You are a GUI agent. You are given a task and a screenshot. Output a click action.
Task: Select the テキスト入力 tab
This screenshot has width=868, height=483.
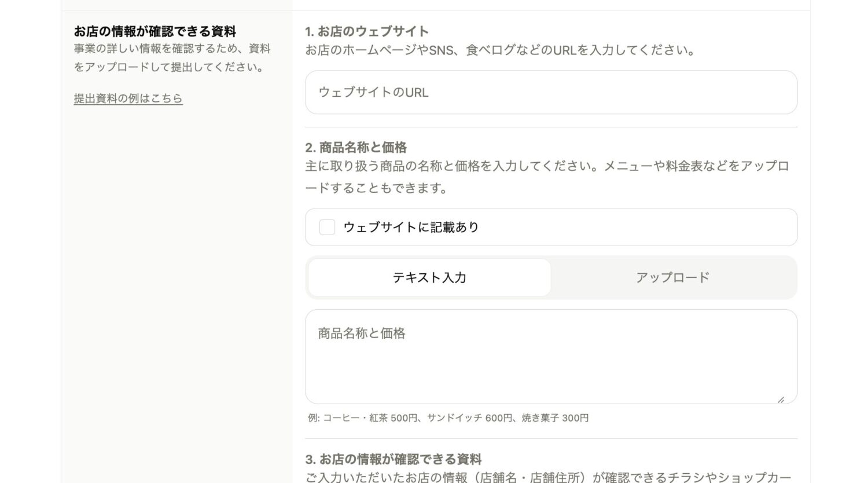click(429, 277)
